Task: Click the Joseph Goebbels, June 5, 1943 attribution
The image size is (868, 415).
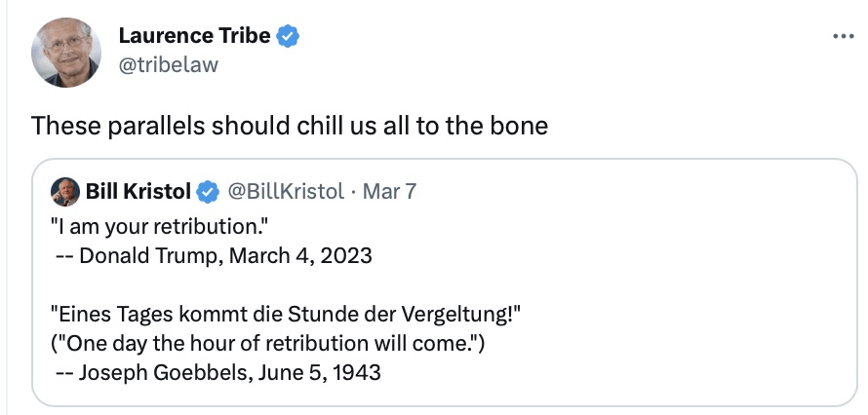Action: [x=218, y=371]
